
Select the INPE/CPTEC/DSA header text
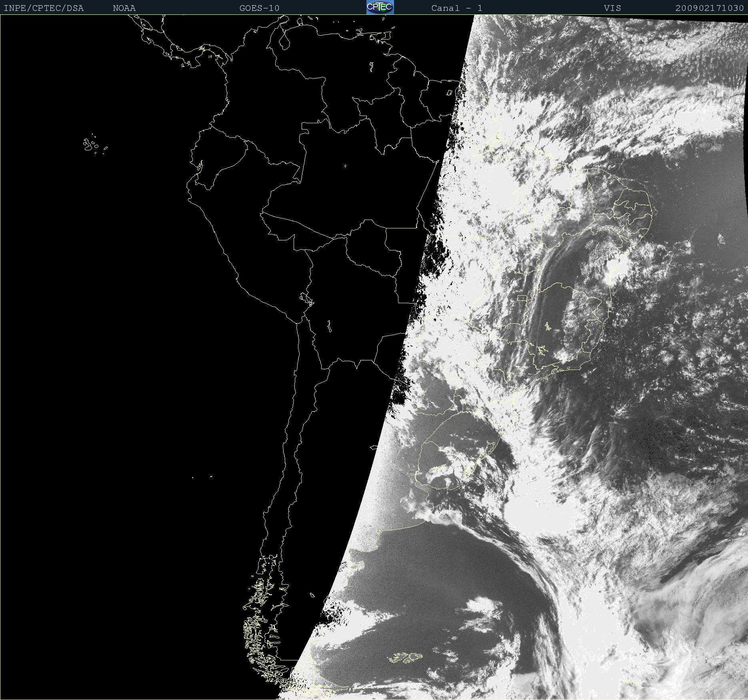44,8
